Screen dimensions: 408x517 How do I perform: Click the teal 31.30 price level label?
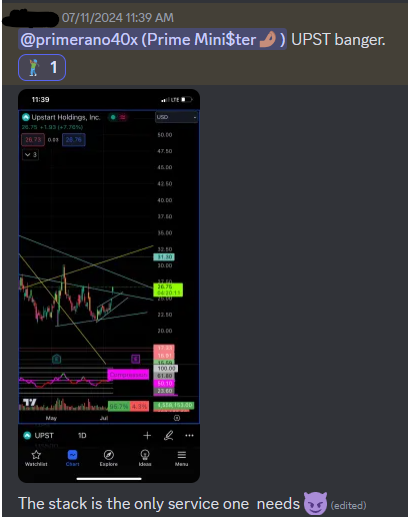[164, 257]
